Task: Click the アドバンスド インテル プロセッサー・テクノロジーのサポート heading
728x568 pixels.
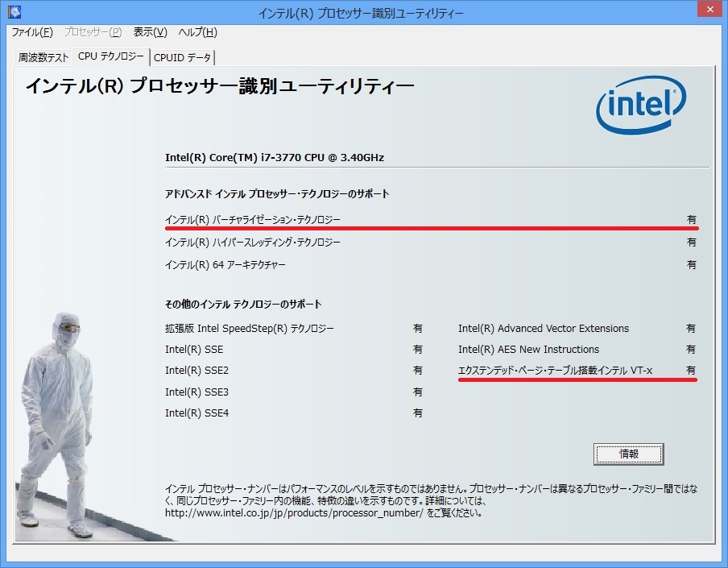Action: (277, 193)
